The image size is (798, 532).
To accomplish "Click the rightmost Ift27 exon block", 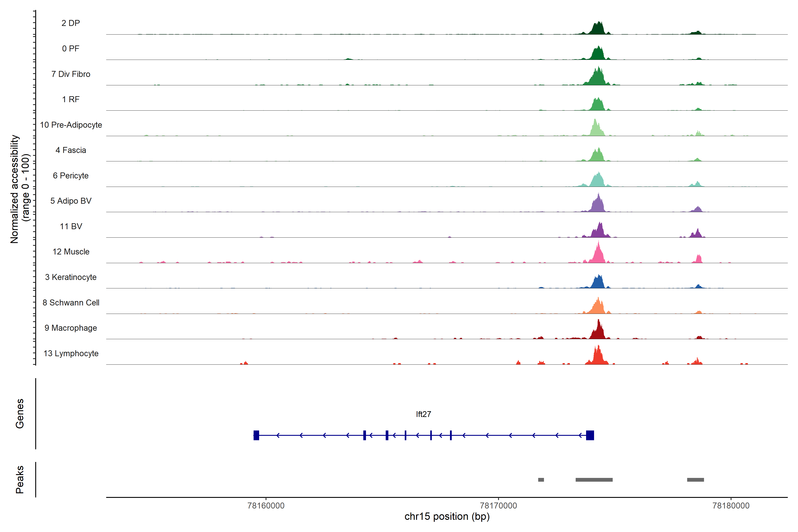I will coord(590,435).
